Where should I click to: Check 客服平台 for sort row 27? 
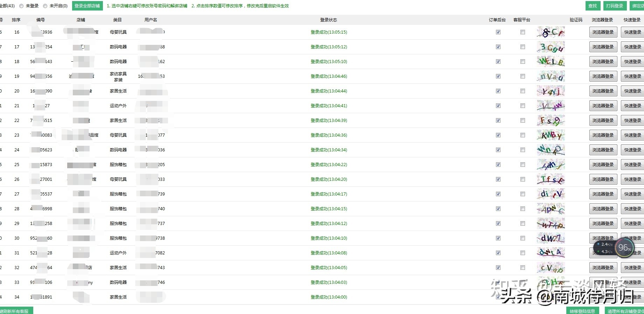coord(523,194)
